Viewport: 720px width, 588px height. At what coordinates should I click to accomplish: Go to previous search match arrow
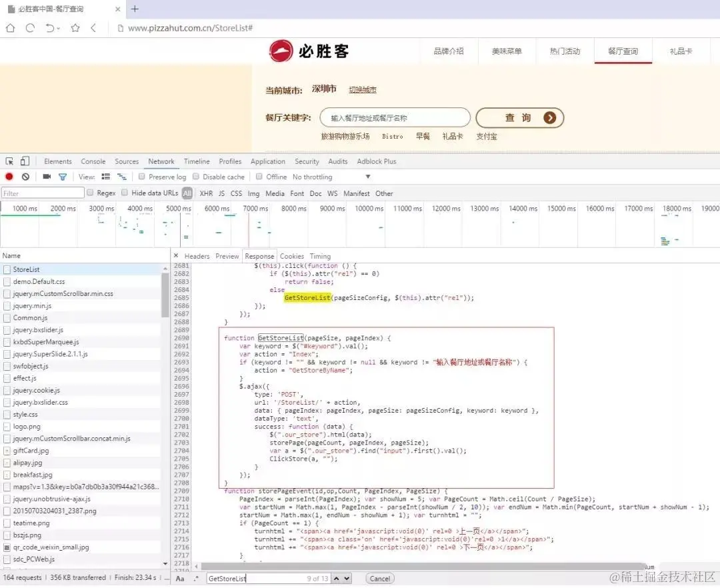click(x=337, y=579)
